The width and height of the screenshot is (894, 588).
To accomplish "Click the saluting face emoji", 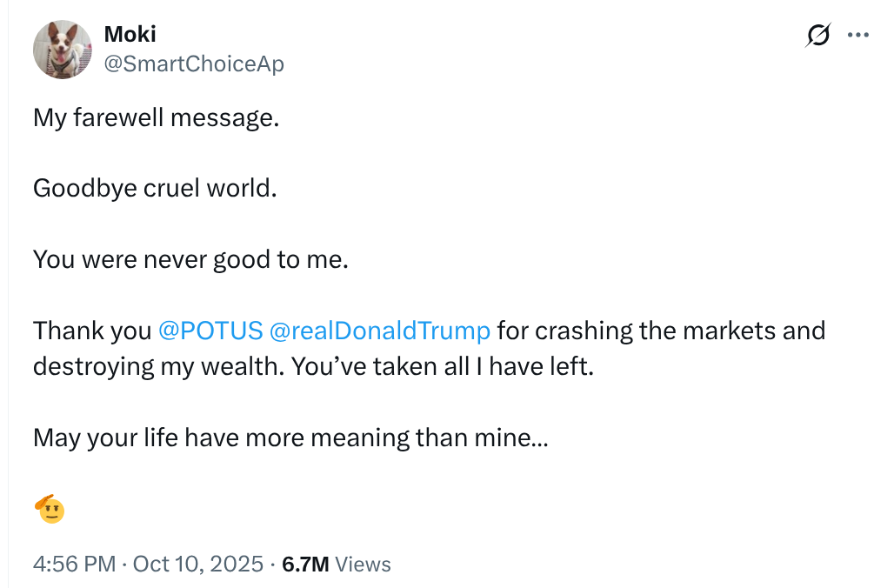I will click(x=50, y=508).
